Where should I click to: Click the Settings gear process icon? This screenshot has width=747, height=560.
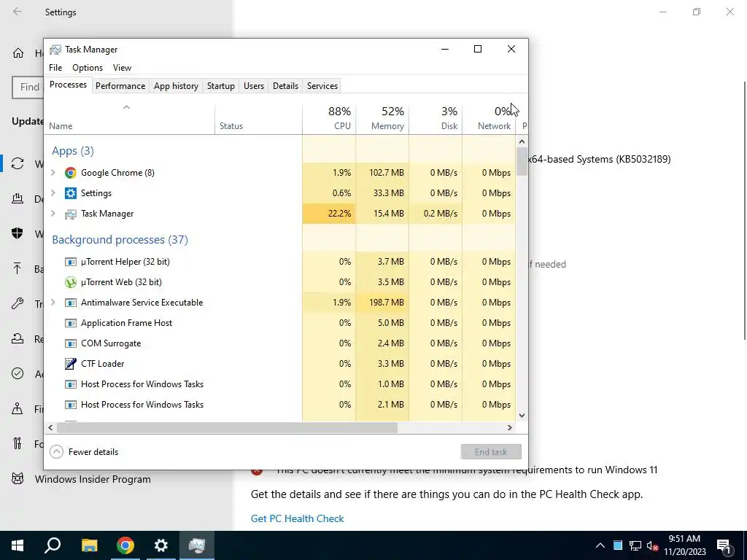tap(71, 193)
